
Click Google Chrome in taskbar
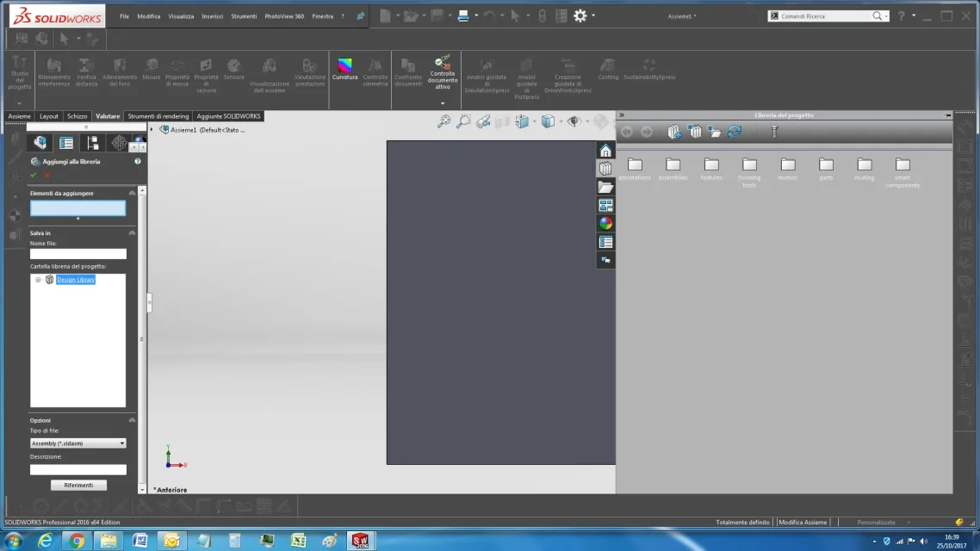[77, 541]
